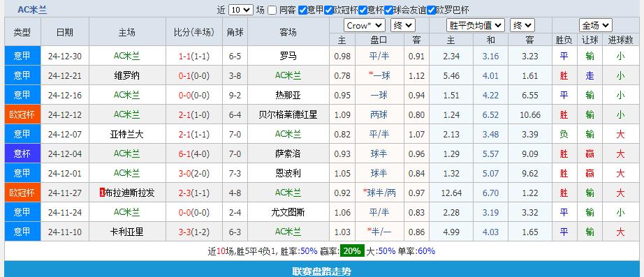Click the date 24-12-21
This screenshot has height=277, width=644.
click(x=65, y=75)
